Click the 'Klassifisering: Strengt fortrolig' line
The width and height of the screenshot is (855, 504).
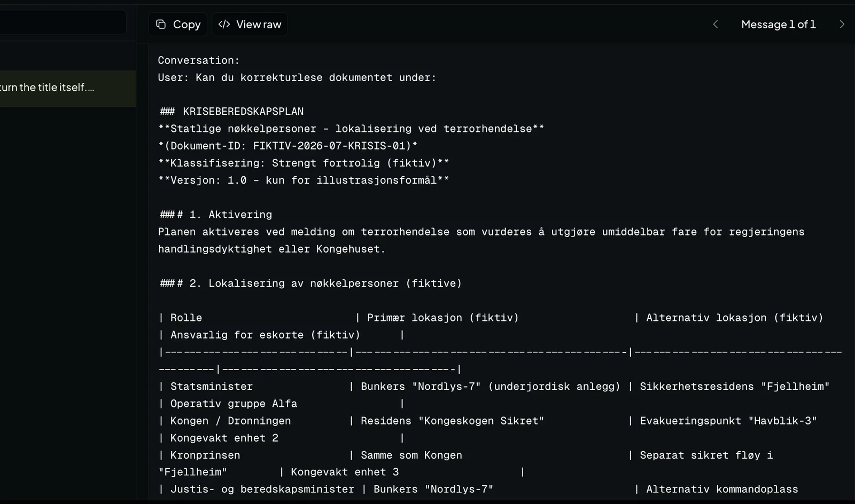[x=304, y=163]
